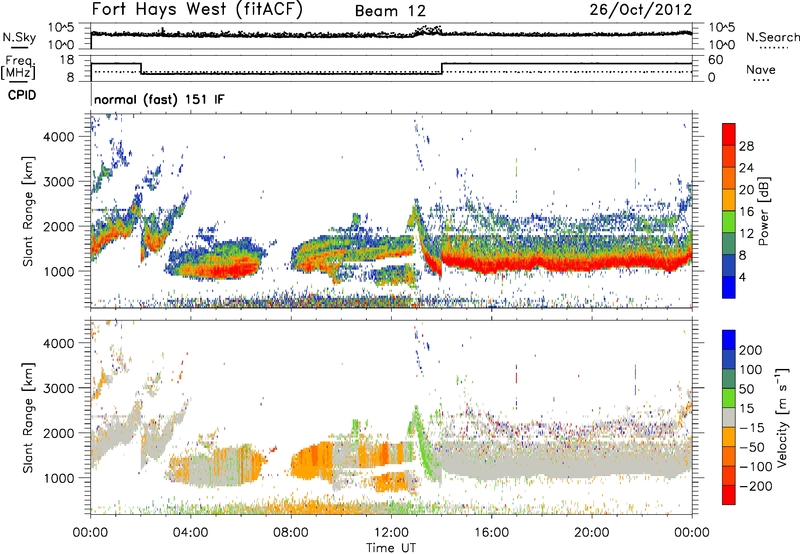
Task: Click the '18' frequency axis value
Action: (x=67, y=60)
